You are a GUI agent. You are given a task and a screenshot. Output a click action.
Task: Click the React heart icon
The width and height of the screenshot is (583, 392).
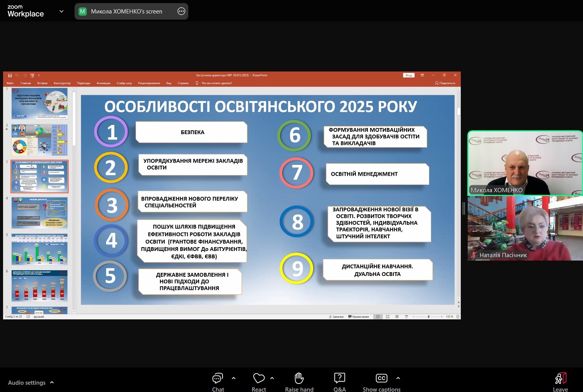point(259,379)
